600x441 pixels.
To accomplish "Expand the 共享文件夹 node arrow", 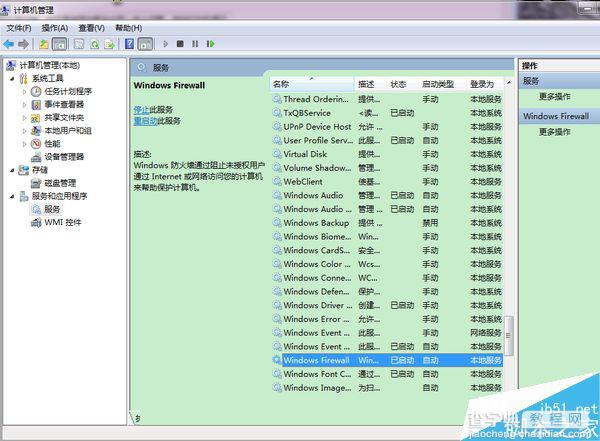I will click(x=24, y=118).
